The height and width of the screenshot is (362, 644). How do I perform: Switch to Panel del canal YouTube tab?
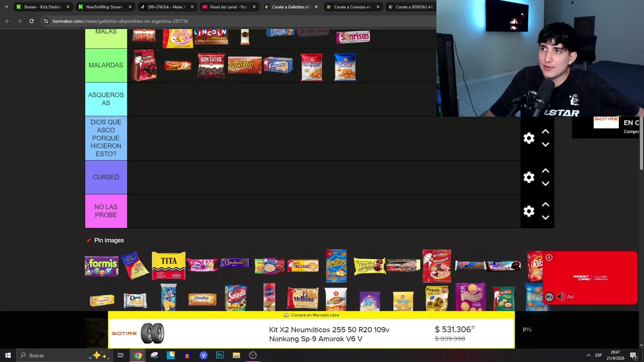tap(228, 7)
